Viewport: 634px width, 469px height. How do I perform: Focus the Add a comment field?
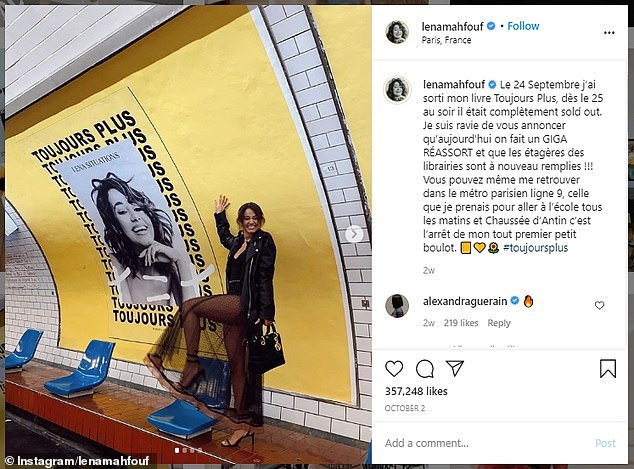pos(485,443)
